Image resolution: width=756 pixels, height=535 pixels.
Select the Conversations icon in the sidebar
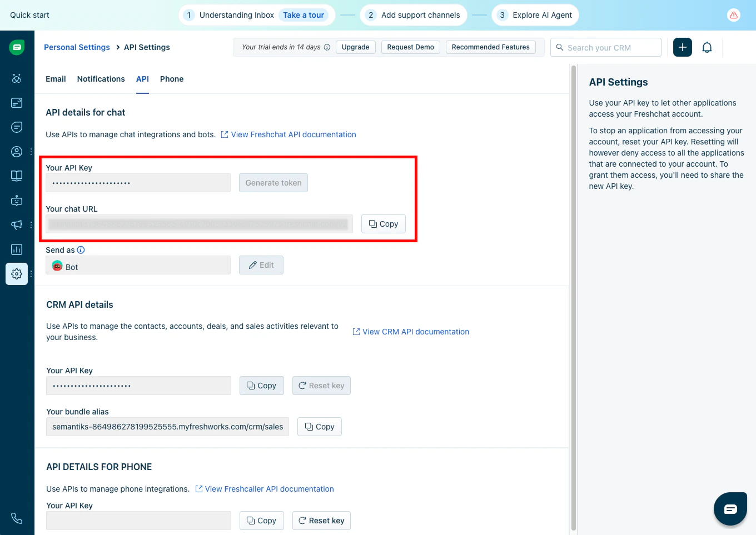point(17,127)
